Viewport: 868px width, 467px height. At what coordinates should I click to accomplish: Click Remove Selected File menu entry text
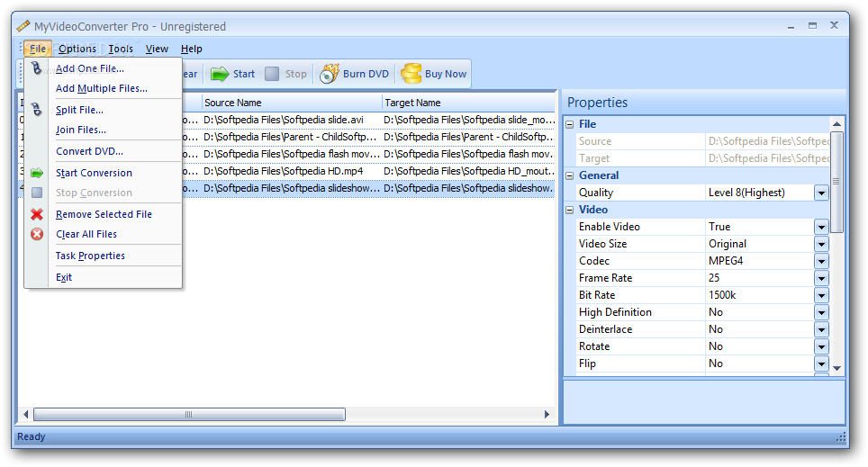click(104, 214)
